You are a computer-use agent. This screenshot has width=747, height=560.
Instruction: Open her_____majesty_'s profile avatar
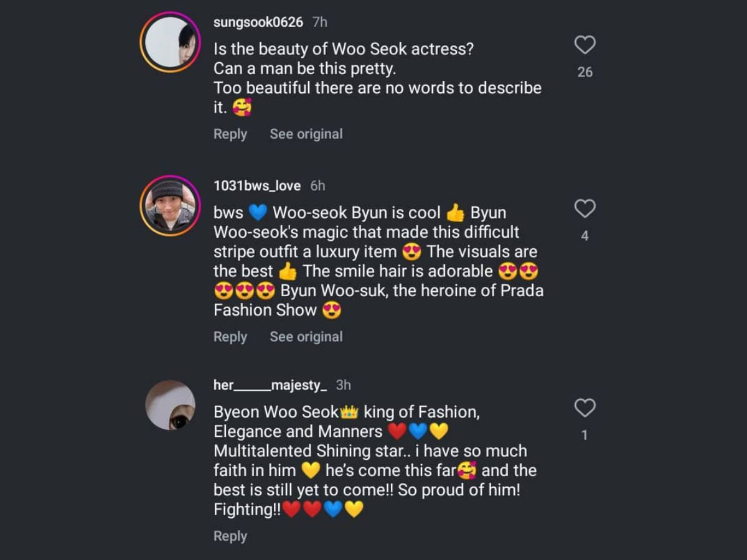point(170,405)
